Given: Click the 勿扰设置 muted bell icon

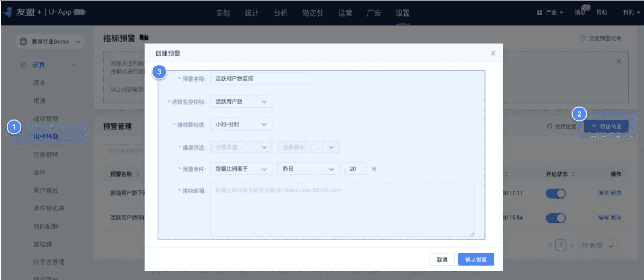Looking at the screenshot, I should [549, 126].
